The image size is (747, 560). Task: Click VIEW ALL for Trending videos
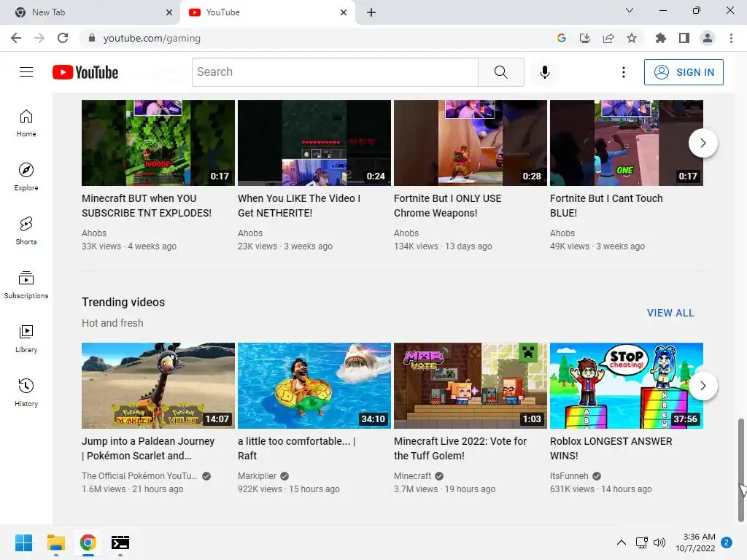point(670,313)
